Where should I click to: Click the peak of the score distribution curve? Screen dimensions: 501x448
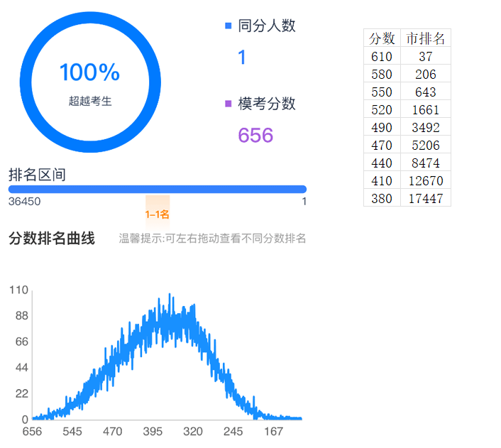point(170,297)
